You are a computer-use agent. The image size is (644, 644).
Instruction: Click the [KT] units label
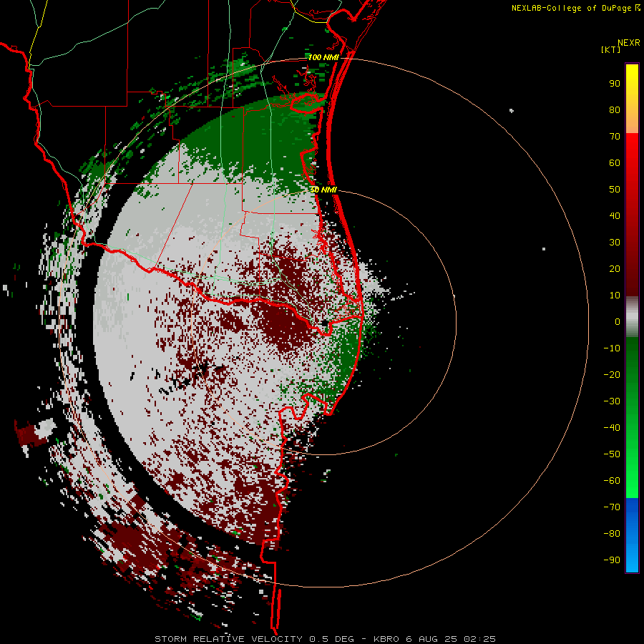(x=610, y=49)
